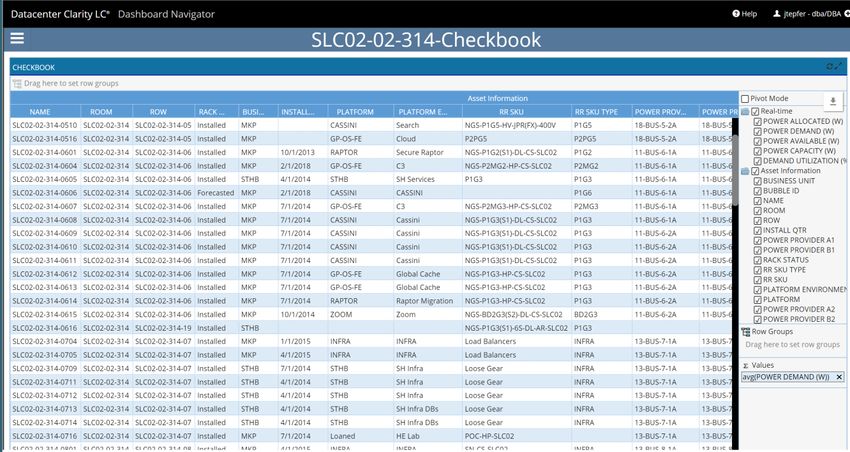Image resolution: width=850 pixels, height=452 pixels.
Task: Click Datacenter Clarity LC logo text
Action: tap(60, 14)
